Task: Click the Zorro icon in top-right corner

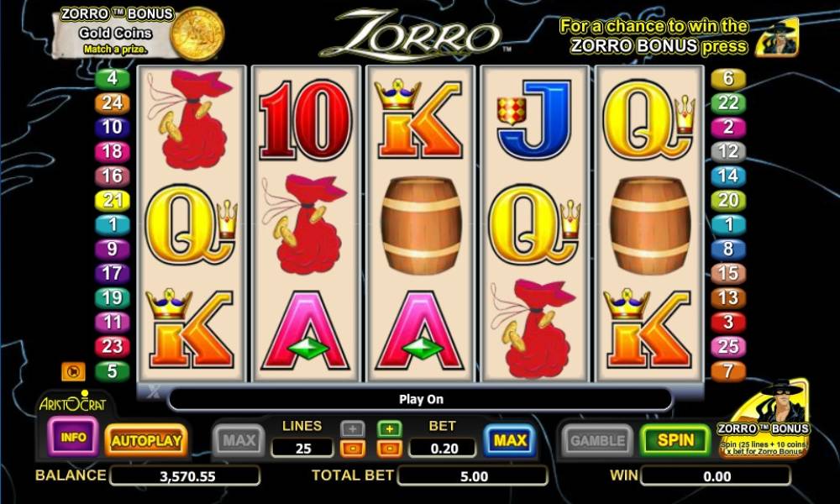Action: point(777,38)
